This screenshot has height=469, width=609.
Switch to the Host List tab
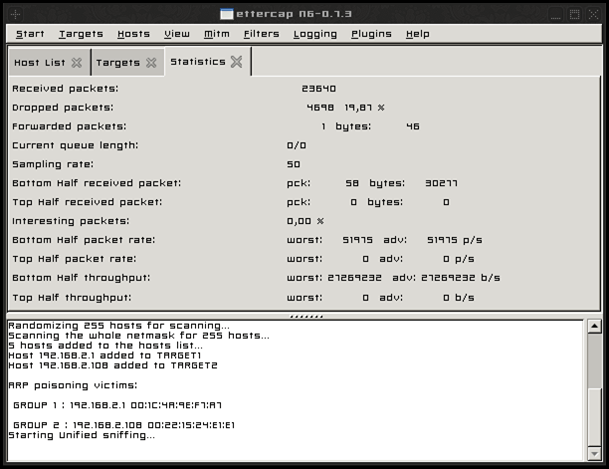pyautogui.click(x=40, y=63)
